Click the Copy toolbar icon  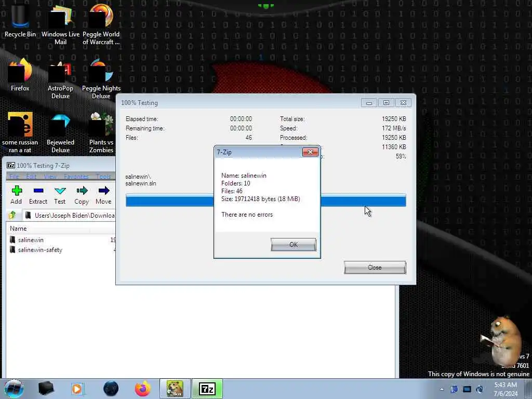[82, 195]
